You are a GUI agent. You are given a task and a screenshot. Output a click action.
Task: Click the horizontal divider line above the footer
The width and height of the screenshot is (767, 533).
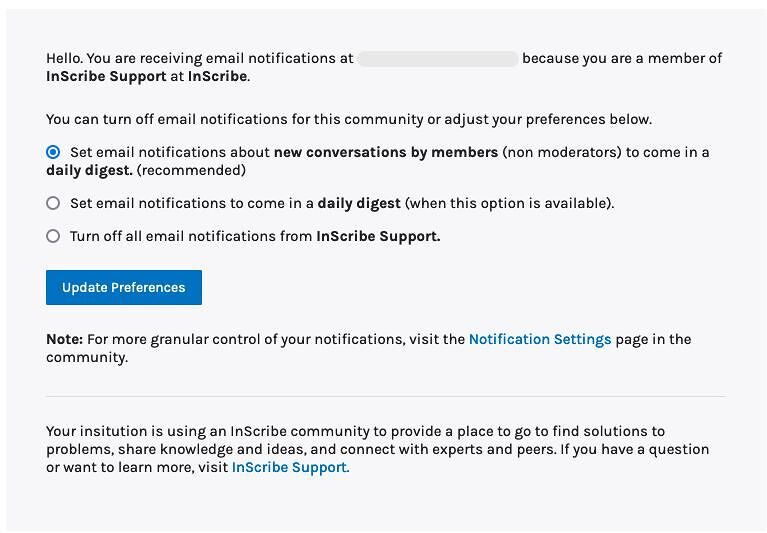[386, 397]
